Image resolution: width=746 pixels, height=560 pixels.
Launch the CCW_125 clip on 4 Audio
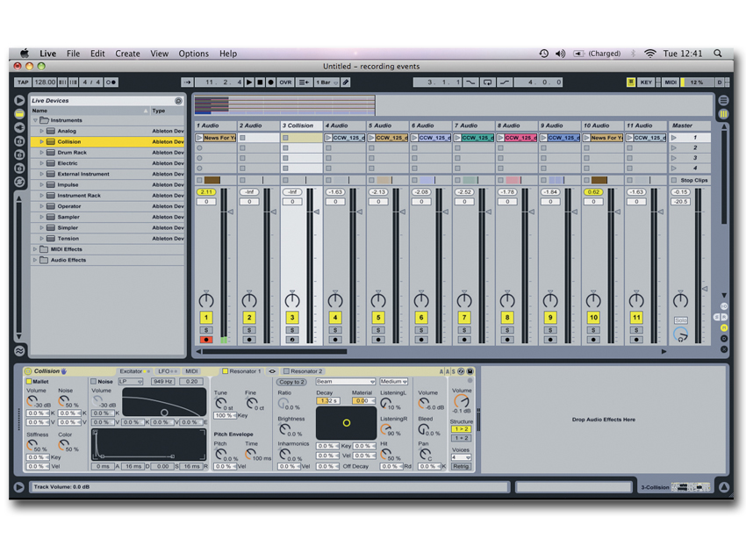click(328, 138)
